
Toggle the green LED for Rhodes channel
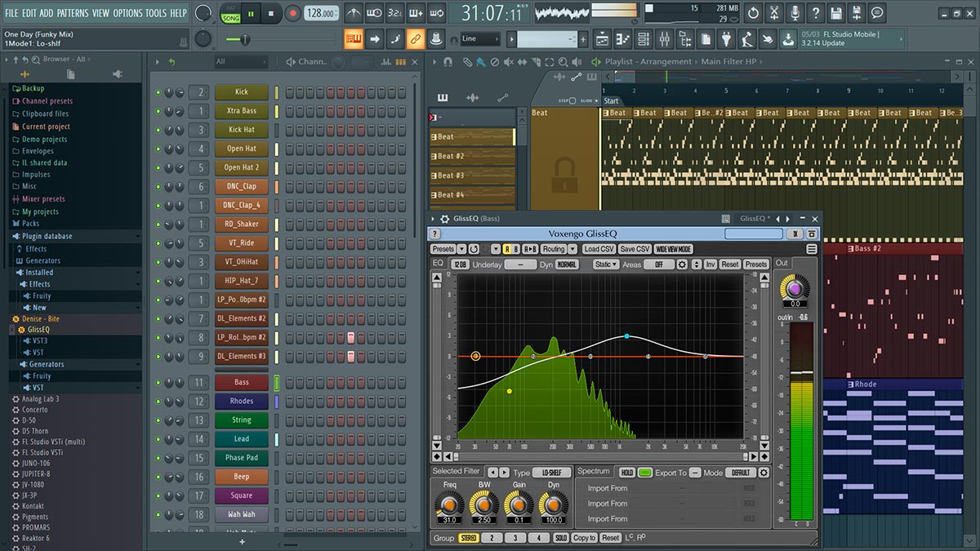tap(158, 401)
